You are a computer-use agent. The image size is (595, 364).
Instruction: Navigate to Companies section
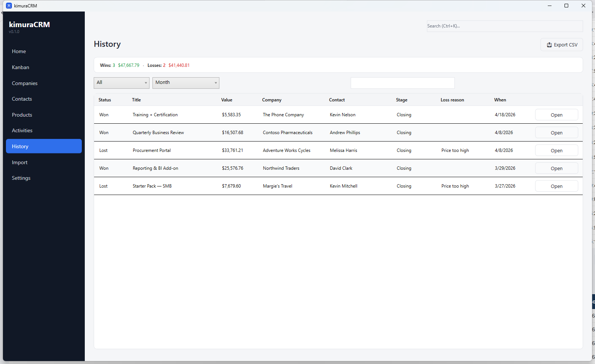point(25,83)
